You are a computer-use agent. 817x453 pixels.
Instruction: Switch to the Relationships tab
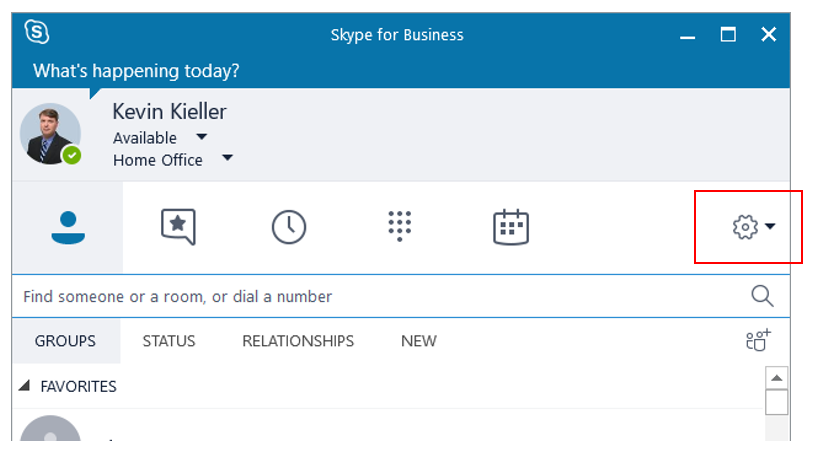(298, 341)
